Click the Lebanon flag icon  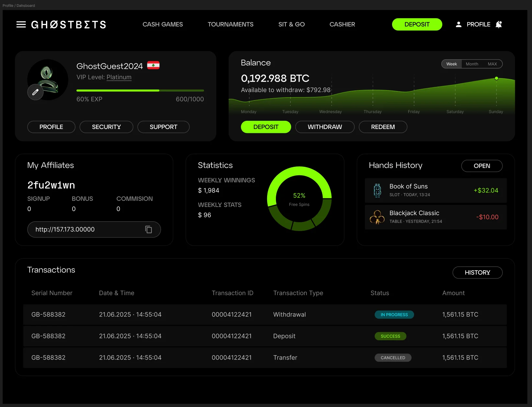[x=153, y=65]
